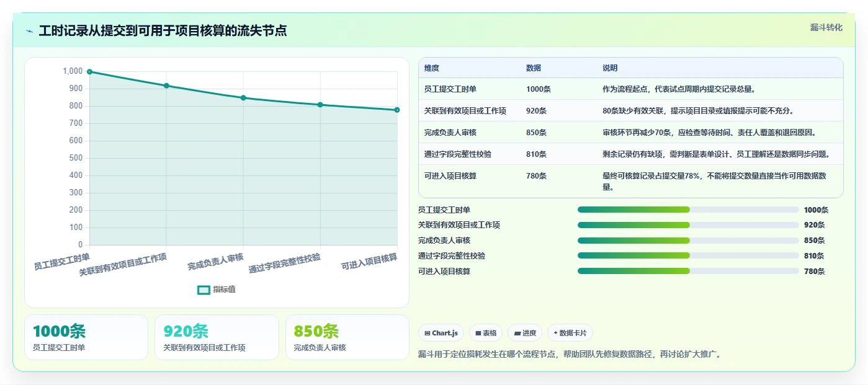Viewport: 868px width, 385px height.
Task: Click the 关联到有效项目或工作项 progress bar
Action: [x=688, y=225]
